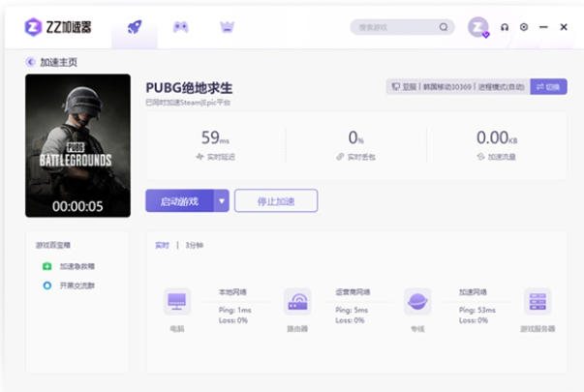Click the 00:00:05 timer

click(77, 206)
